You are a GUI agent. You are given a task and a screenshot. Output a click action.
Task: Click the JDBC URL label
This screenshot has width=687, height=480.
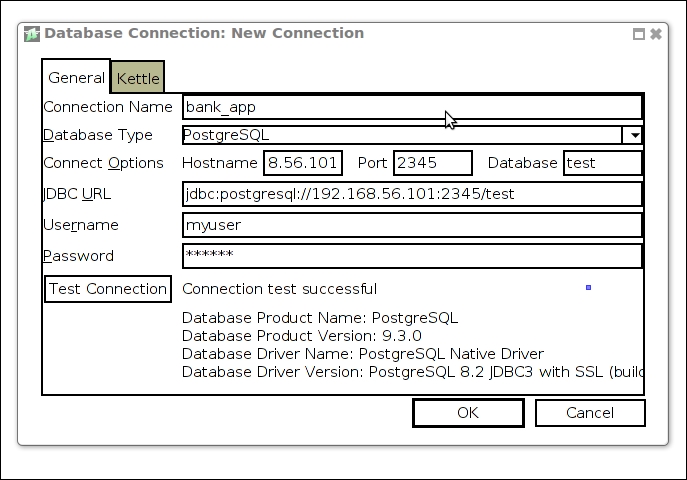tap(77, 194)
